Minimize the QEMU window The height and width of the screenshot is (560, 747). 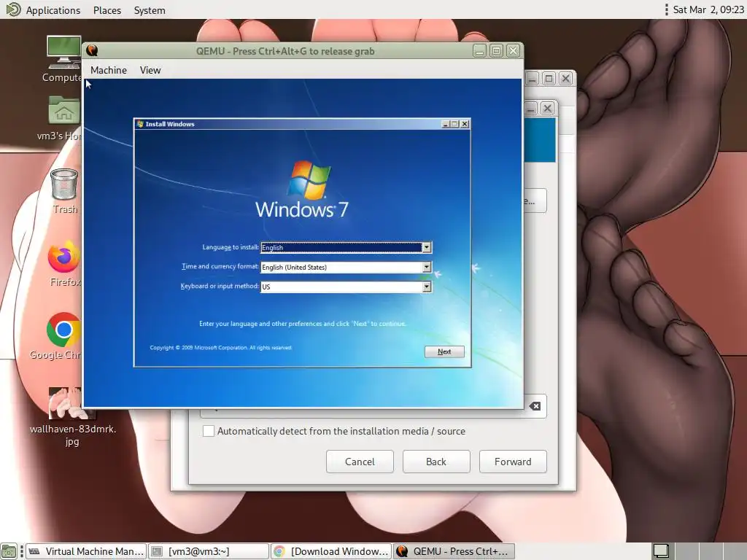[479, 50]
